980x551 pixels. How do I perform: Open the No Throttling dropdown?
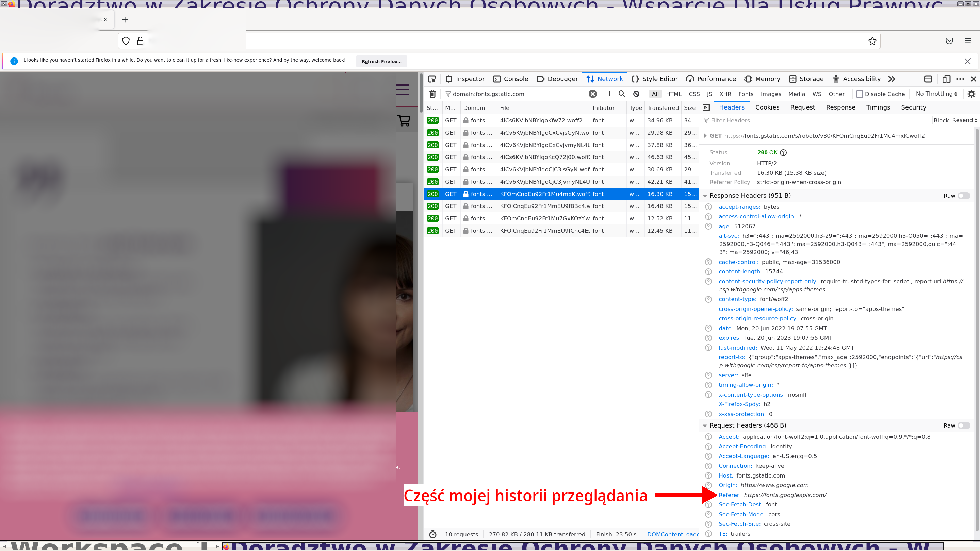tap(936, 94)
